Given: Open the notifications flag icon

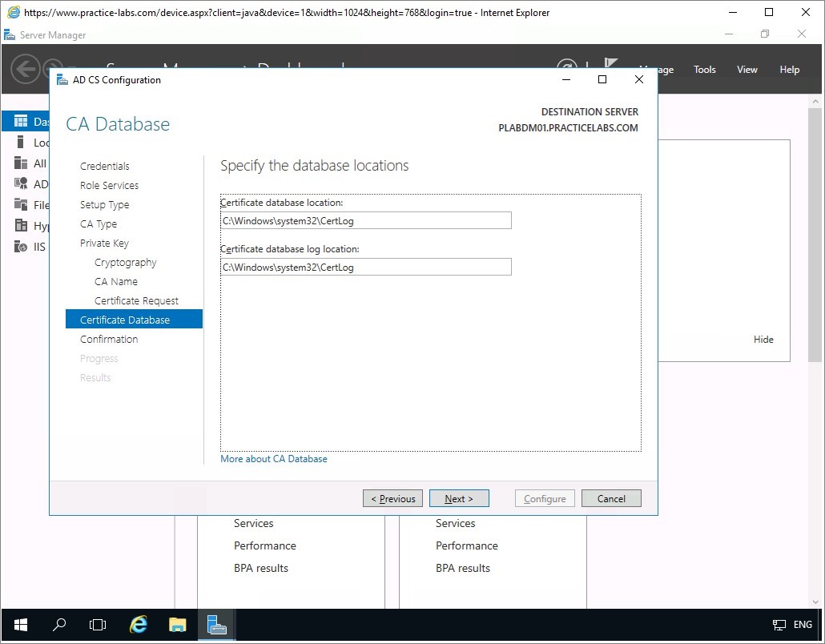Looking at the screenshot, I should tap(611, 63).
